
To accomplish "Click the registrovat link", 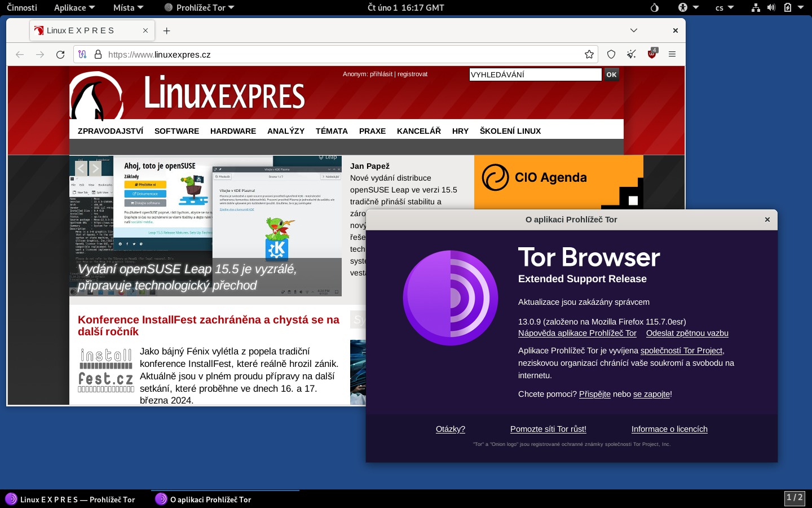I will pyautogui.click(x=412, y=74).
